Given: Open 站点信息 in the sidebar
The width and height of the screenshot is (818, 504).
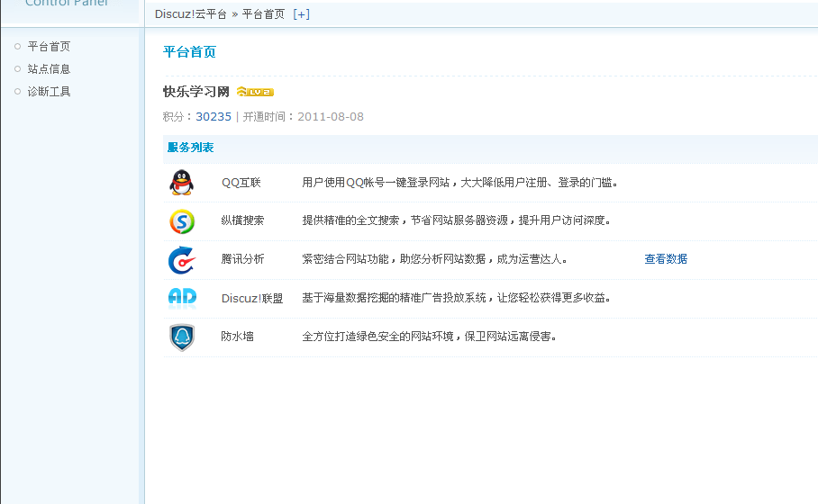Looking at the screenshot, I should 49,68.
